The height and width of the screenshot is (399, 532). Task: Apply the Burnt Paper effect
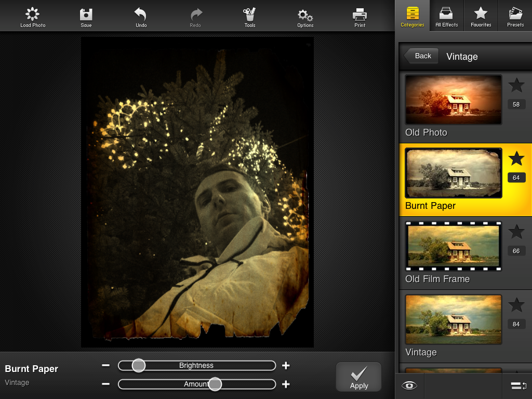358,377
